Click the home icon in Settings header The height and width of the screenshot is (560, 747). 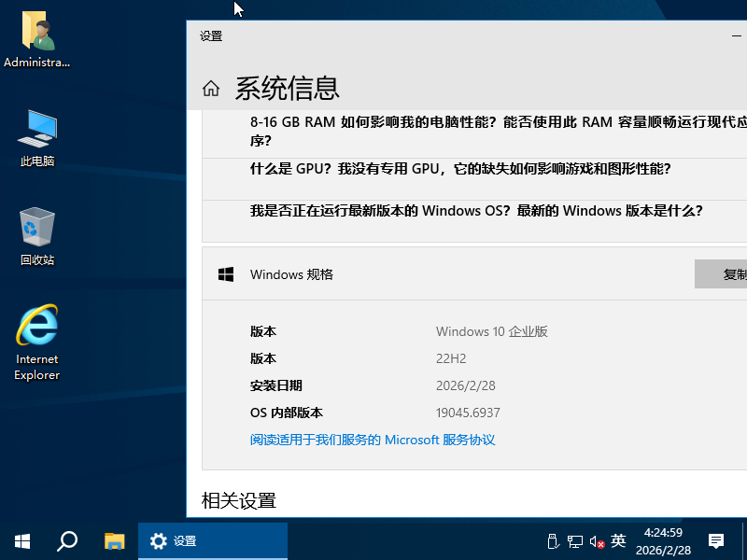tap(211, 89)
